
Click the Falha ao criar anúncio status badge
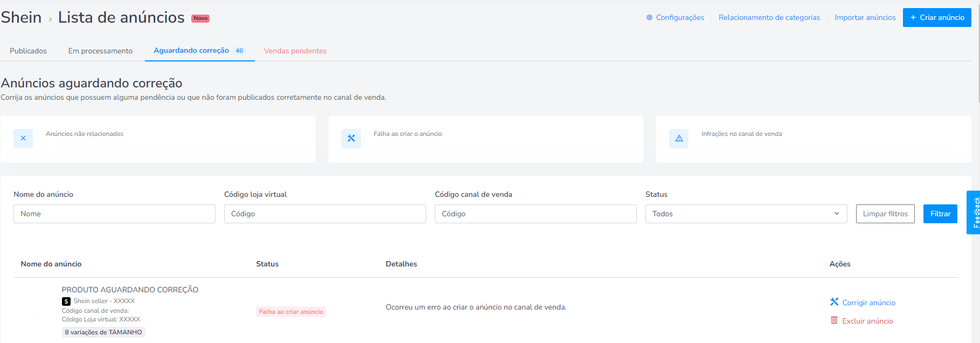(x=291, y=312)
